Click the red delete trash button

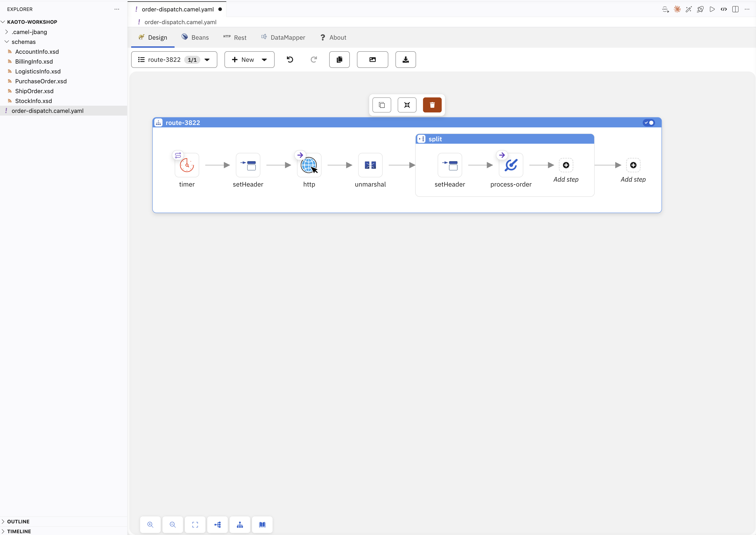click(432, 105)
